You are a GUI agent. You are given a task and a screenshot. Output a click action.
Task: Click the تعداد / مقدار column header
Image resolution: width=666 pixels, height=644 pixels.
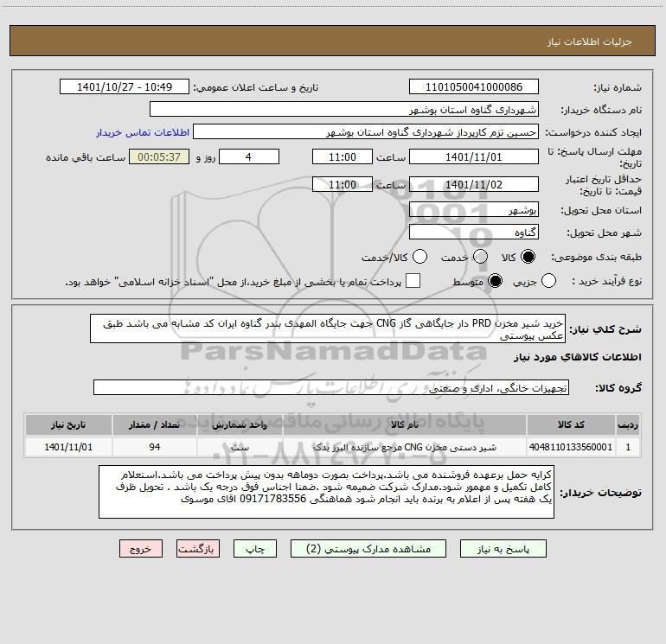click(x=155, y=424)
